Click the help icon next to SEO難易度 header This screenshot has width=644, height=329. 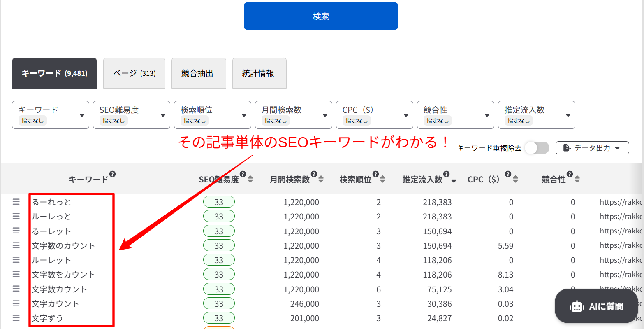coord(243,174)
